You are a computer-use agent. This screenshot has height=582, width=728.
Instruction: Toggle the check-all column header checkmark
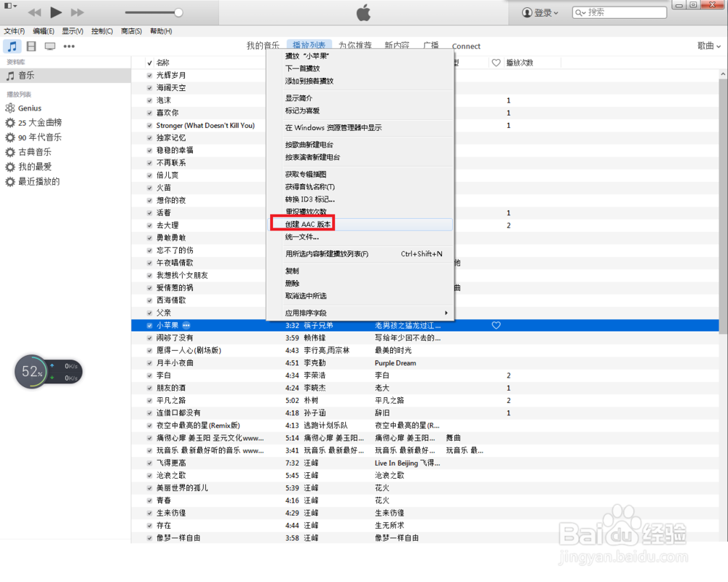click(149, 63)
